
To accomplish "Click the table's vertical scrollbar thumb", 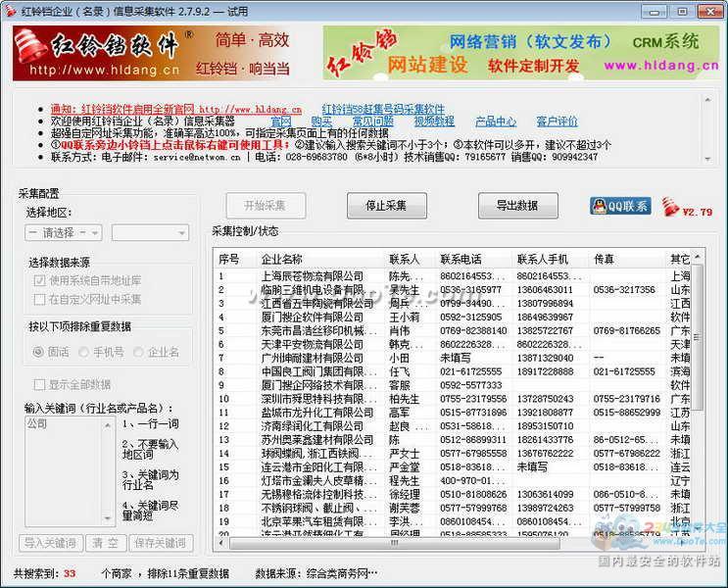I will [697, 338].
